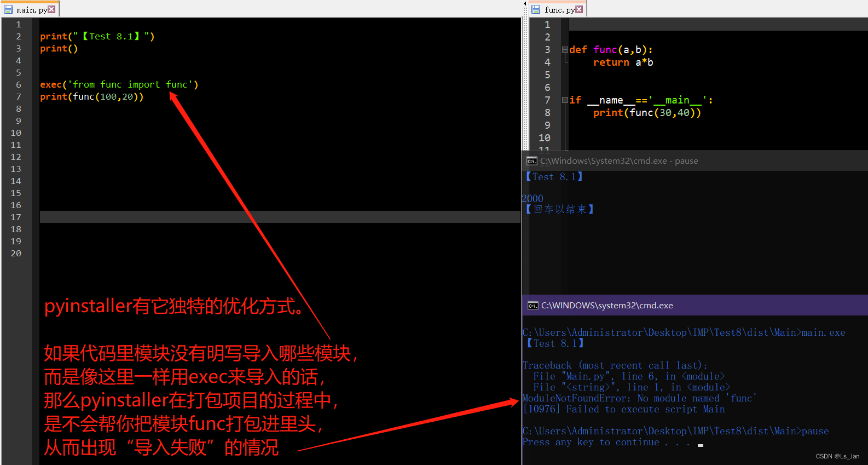
Task: Click the save icon on main.py tab
Action: pos(8,9)
